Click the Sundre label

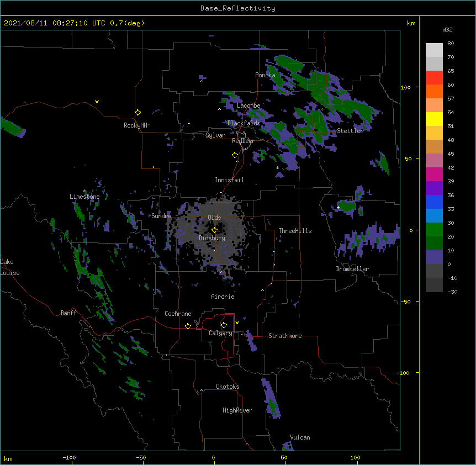click(x=161, y=216)
